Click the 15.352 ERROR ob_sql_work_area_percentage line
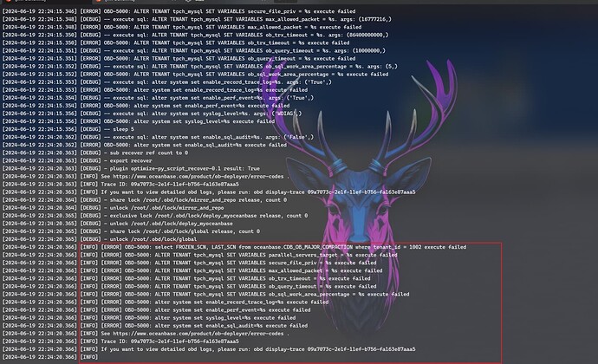598x364 pixels. (195, 74)
